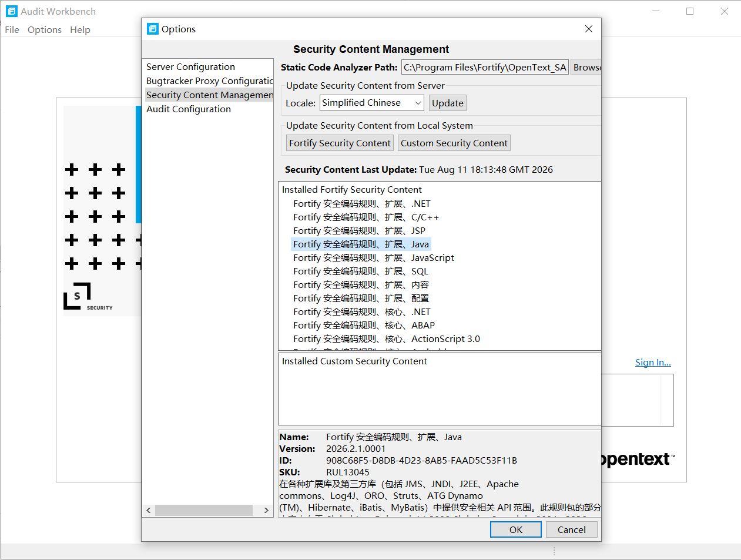Screen dimensions: 741x560
Task: Click the ID value 908C68F5-D8DB-4D23-8AB5-FAAD5C53F11B
Action: (422, 461)
